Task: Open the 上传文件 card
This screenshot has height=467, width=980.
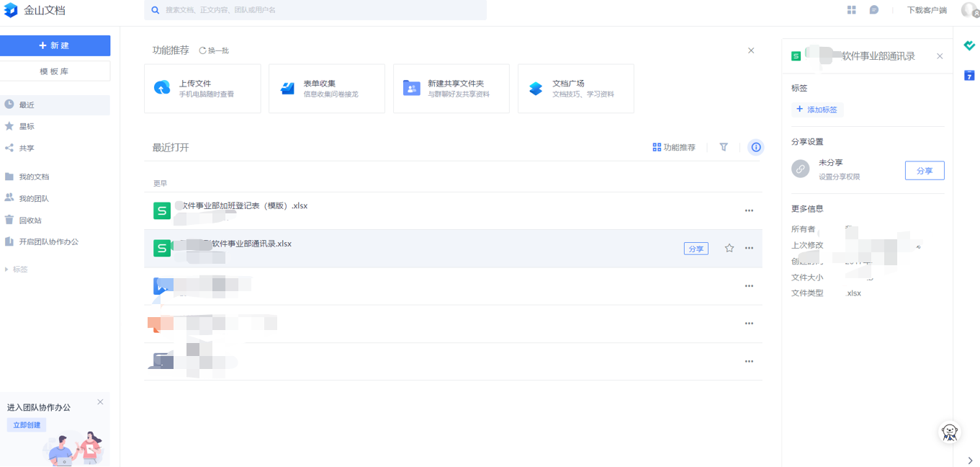Action: tap(202, 89)
